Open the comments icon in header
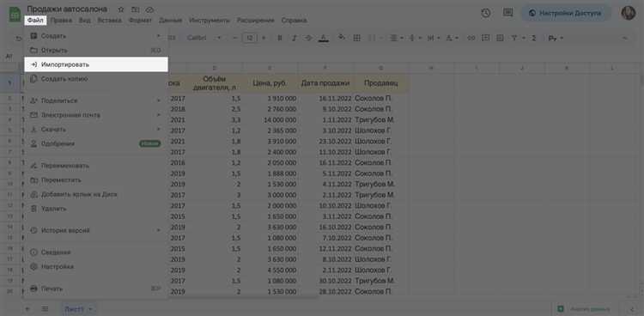Screen dimensions: 644x316 [x=508, y=13]
